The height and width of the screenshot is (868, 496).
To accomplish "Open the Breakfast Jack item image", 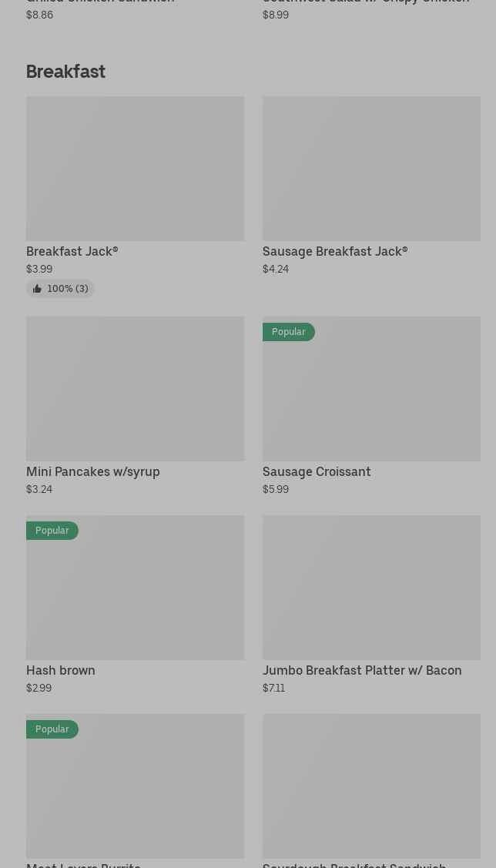I will pyautogui.click(x=135, y=168).
